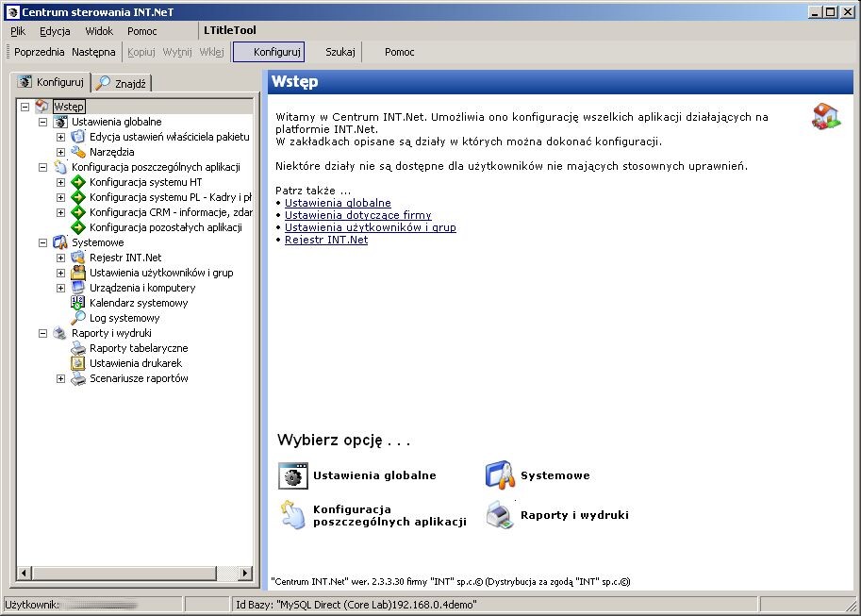The image size is (861, 616).
Task: Click the Ustawienia drukarek icon in tree
Action: click(x=78, y=363)
